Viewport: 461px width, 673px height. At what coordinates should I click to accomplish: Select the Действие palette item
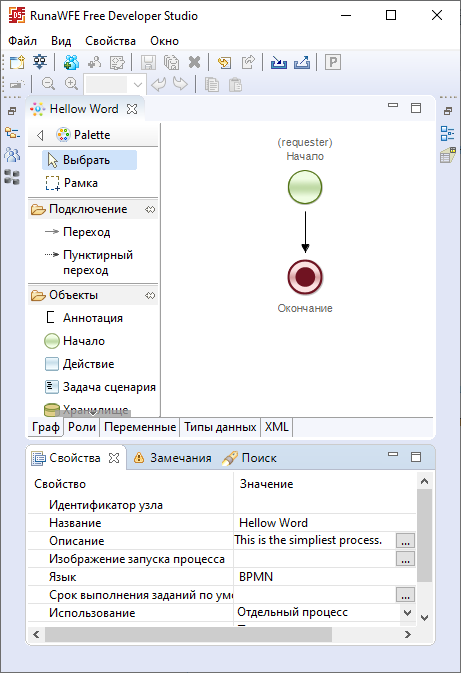coord(79,364)
